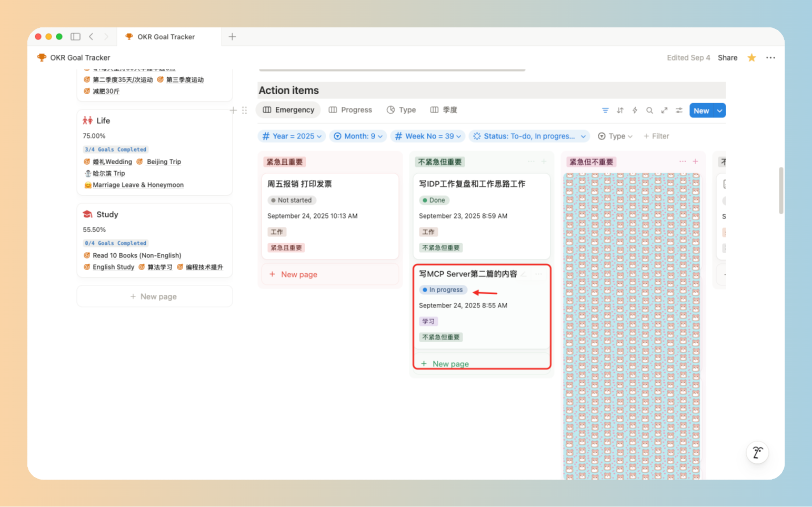Open search in the Action items database
Screen dimensions: 812x507
649,111
